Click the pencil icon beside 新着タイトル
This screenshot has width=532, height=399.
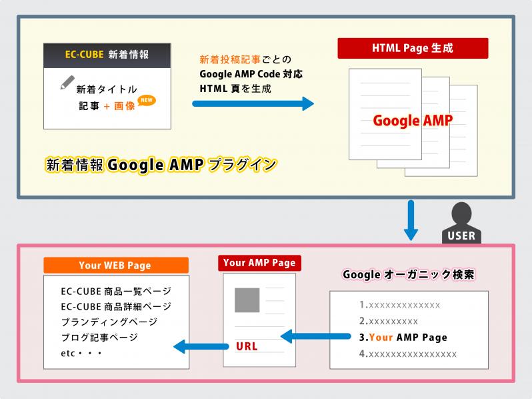(x=67, y=83)
